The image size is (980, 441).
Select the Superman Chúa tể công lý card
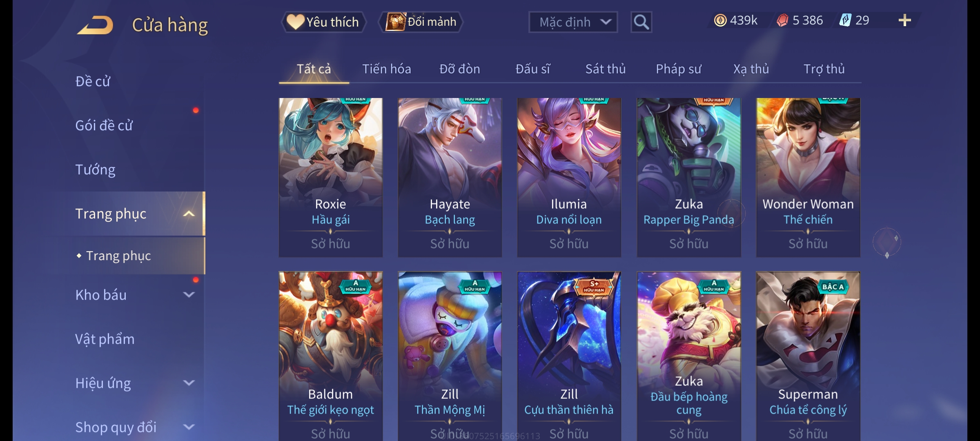point(808,356)
